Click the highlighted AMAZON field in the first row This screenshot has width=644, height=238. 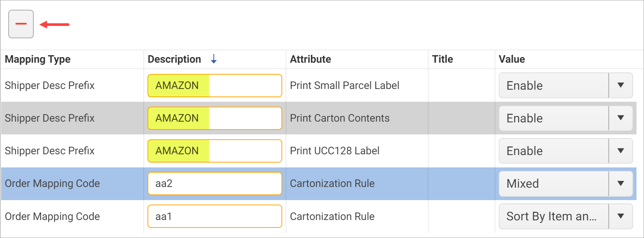coord(214,85)
